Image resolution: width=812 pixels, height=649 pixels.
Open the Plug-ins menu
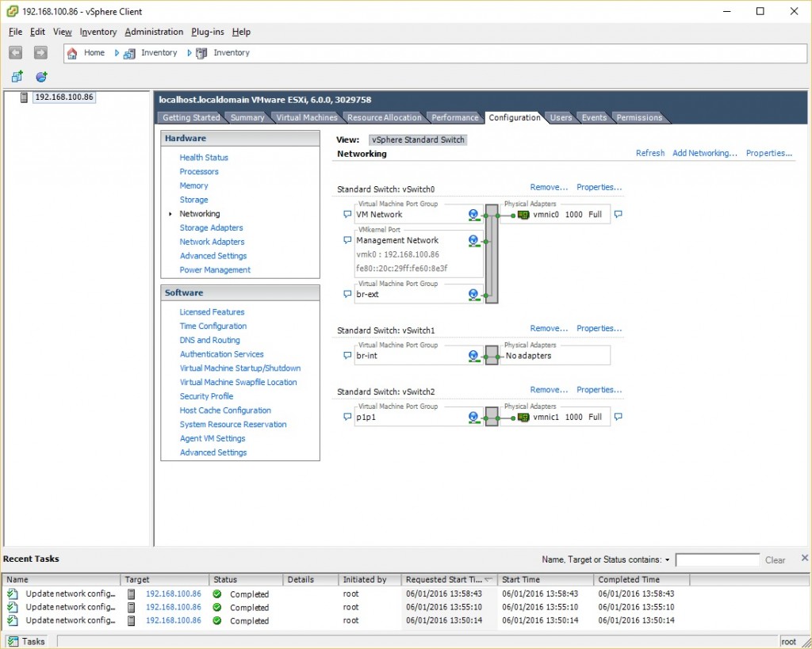click(207, 32)
